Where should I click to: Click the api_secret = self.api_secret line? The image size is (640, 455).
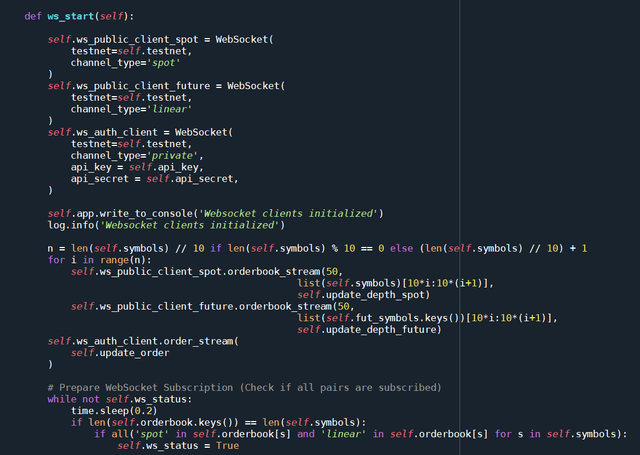click(154, 179)
